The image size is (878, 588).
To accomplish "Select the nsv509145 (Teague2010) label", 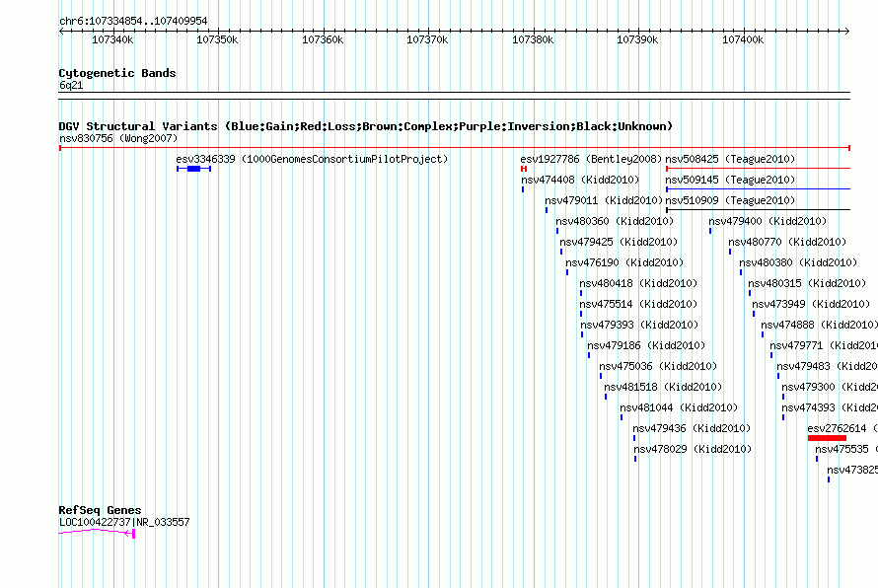I will coord(730,180).
